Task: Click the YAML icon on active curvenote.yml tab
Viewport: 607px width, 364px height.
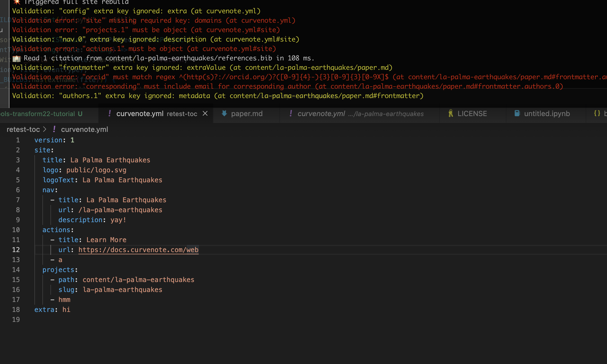Action: (x=110, y=113)
